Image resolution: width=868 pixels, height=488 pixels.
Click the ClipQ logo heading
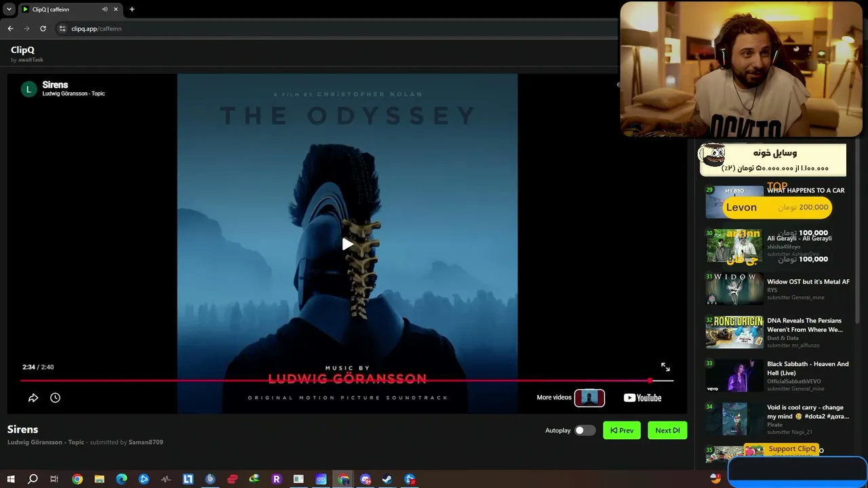pyautogui.click(x=22, y=49)
